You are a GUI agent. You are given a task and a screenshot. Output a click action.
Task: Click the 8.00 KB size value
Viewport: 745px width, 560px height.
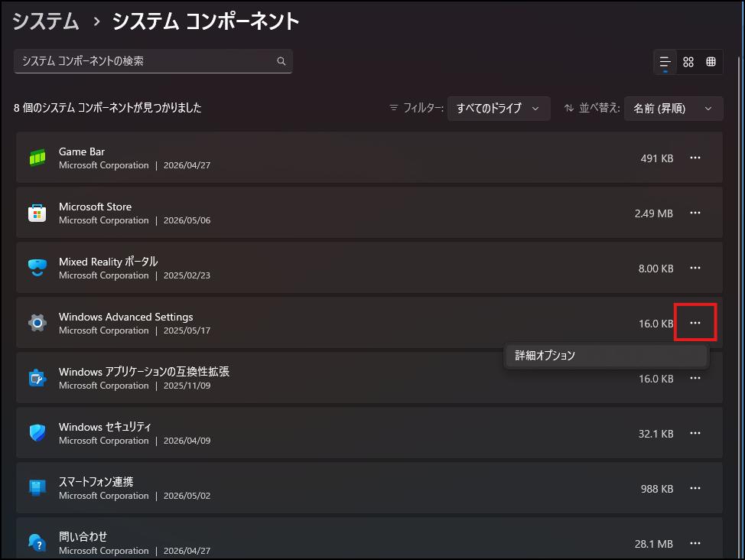[656, 269]
